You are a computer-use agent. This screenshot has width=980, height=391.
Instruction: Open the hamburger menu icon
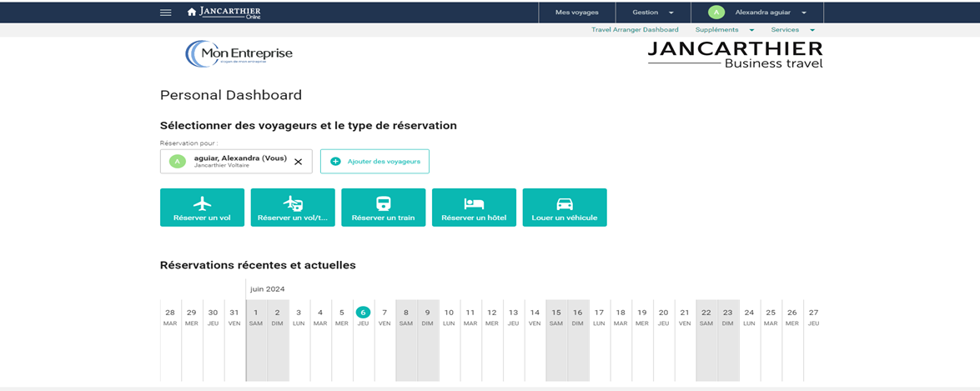point(166,13)
